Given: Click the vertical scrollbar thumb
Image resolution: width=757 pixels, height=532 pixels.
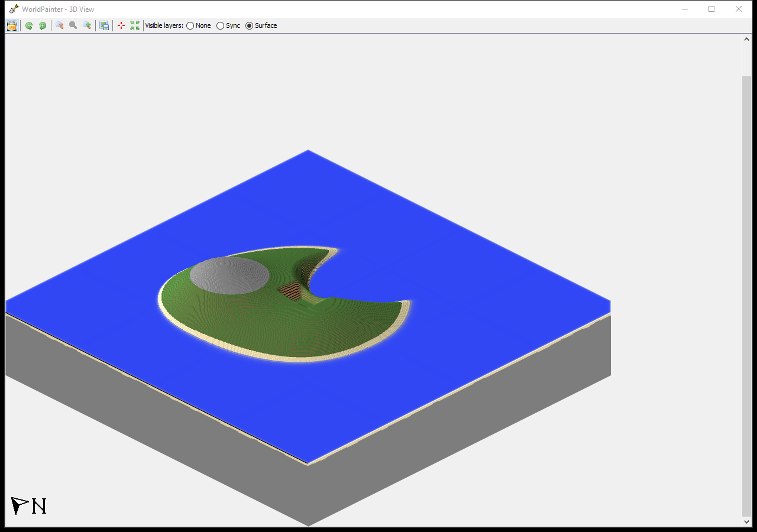Looking at the screenshot, I should click(x=746, y=296).
